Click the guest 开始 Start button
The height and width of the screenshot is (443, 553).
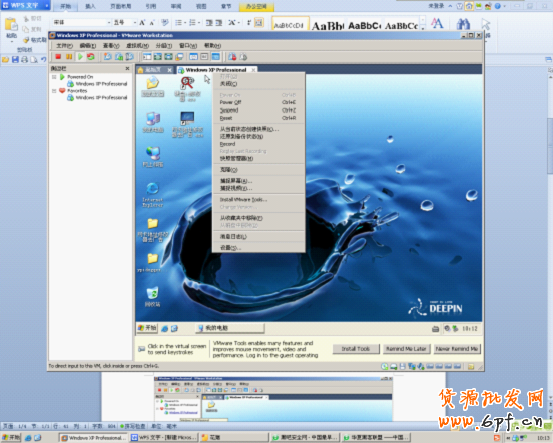(147, 328)
